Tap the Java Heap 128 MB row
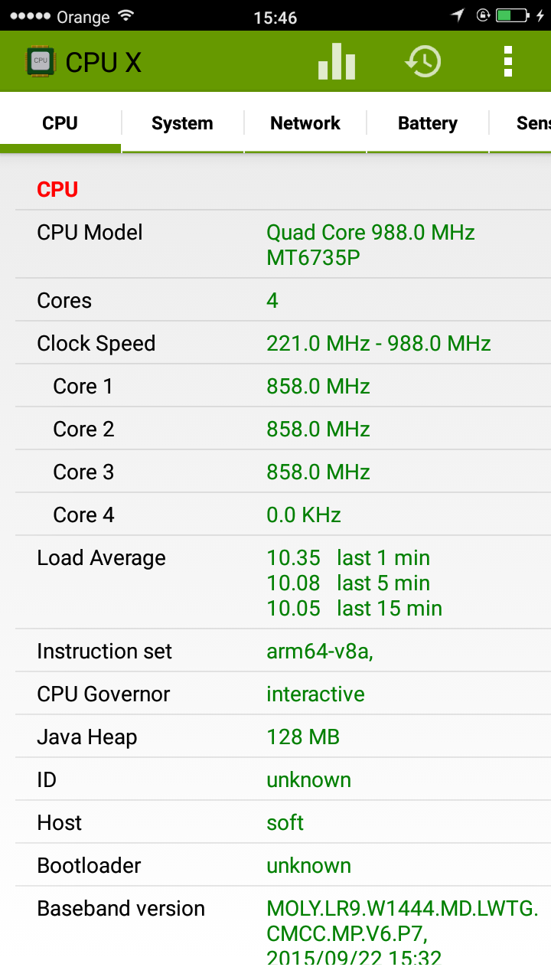This screenshot has height=980, width=551. [x=283, y=737]
